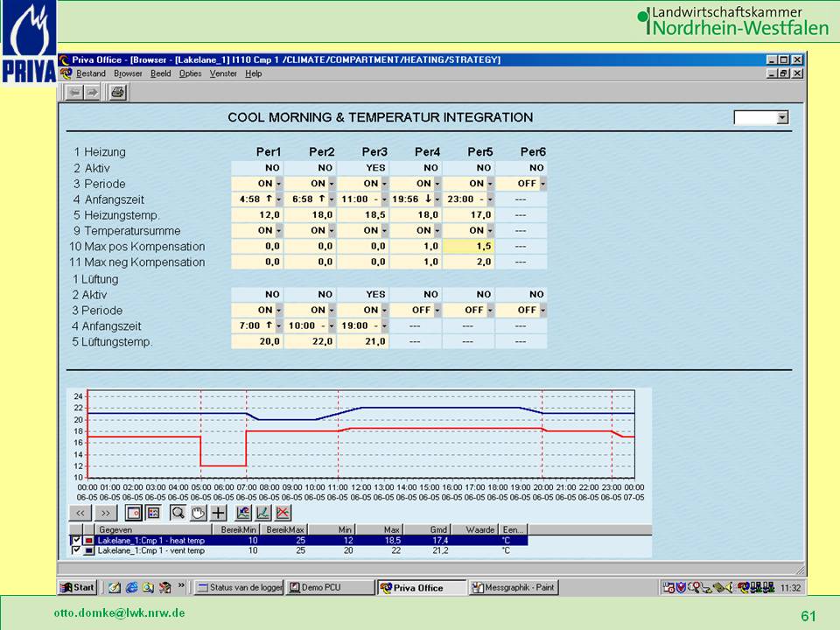Select the magnifier zoom tool below the chart
The height and width of the screenshot is (630, 840).
click(x=178, y=513)
